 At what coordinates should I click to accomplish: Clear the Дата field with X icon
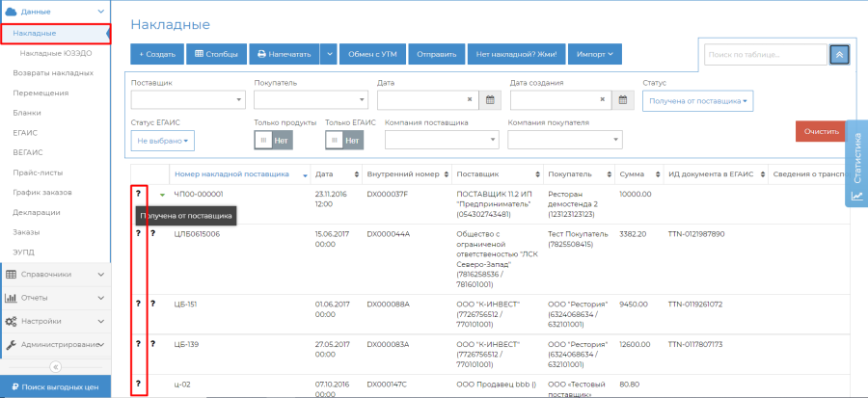point(470,99)
